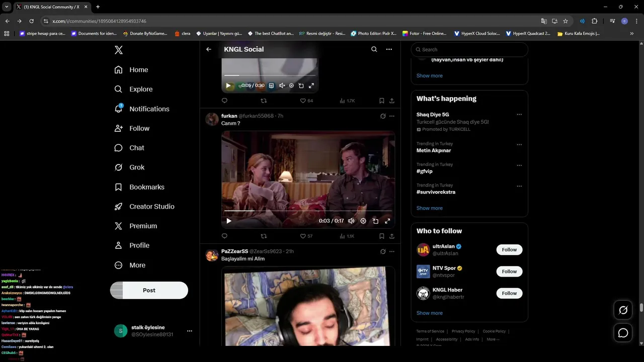Go to Profile in the sidebar
644x362 pixels.
tap(132, 245)
